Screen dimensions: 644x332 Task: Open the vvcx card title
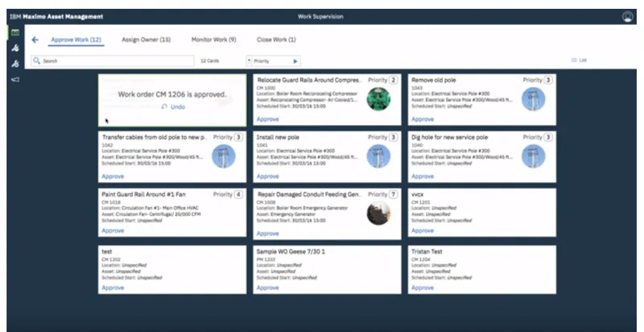tap(417, 194)
